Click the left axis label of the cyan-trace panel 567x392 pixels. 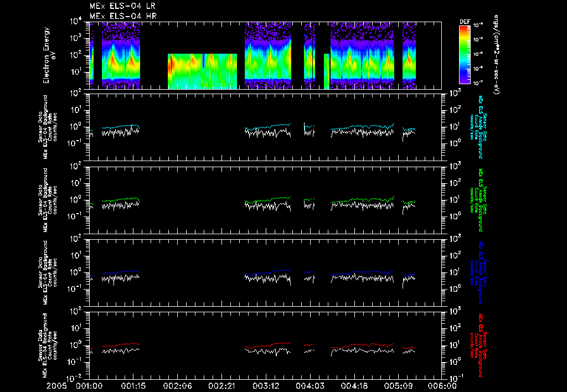click(48, 127)
